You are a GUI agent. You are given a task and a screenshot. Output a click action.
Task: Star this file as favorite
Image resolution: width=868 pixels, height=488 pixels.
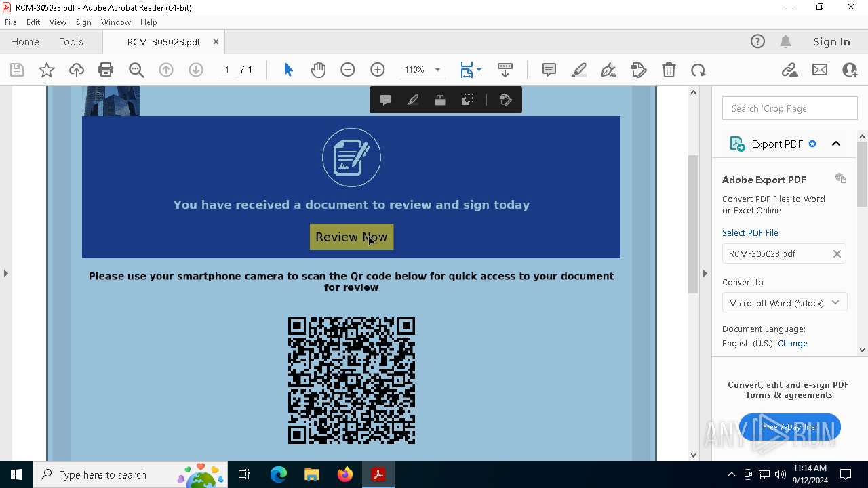[47, 70]
